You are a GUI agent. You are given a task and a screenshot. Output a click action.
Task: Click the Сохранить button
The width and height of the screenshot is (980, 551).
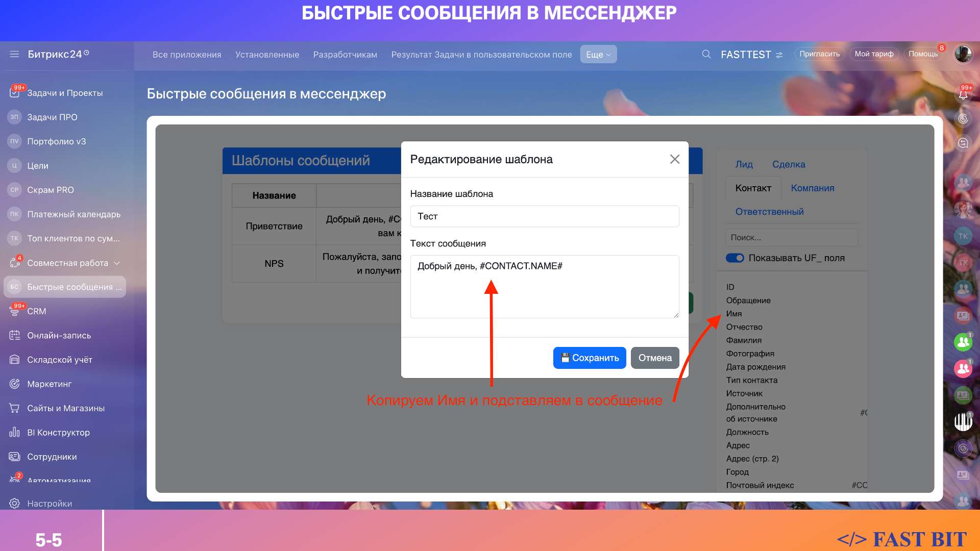point(590,358)
